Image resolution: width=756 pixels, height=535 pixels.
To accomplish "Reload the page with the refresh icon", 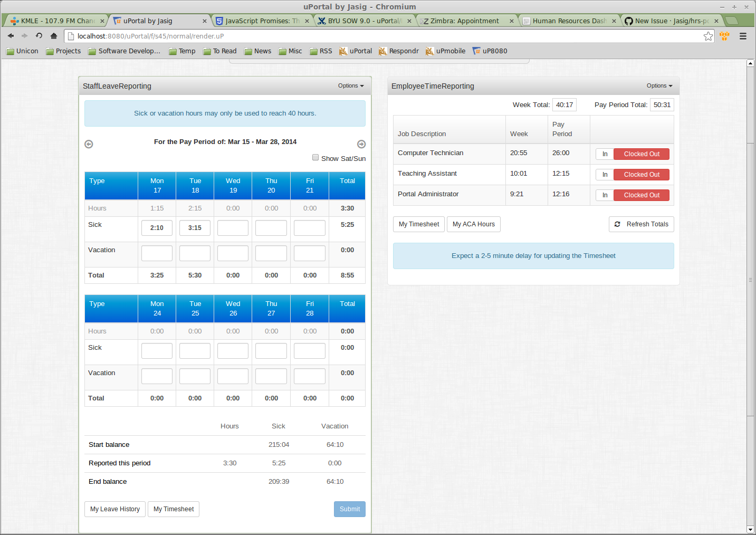I will pyautogui.click(x=39, y=36).
